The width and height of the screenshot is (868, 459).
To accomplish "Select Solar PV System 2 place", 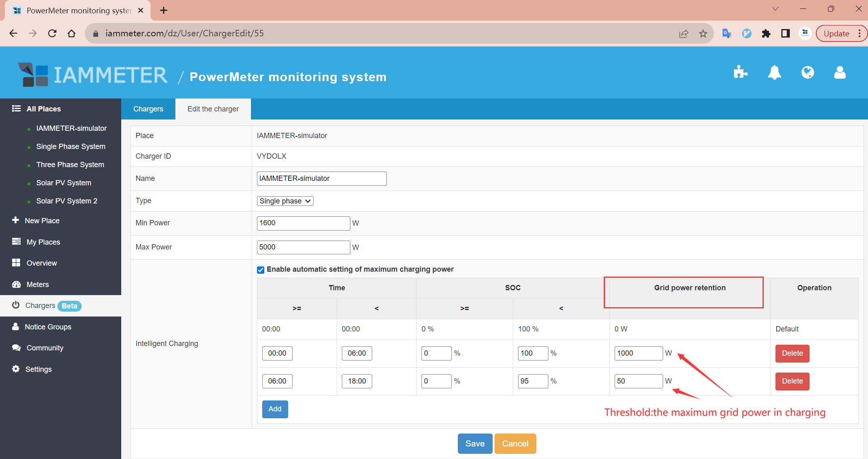I will pos(67,201).
